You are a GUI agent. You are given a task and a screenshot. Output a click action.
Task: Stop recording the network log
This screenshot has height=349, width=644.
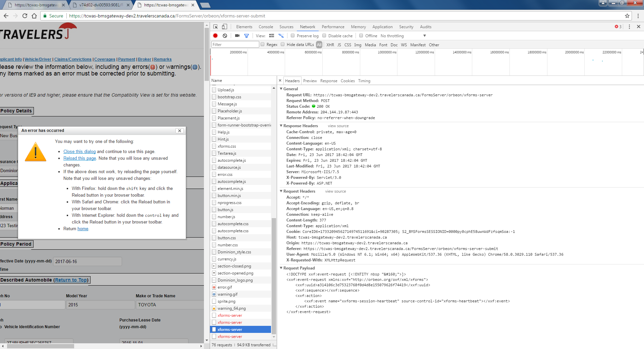click(215, 36)
